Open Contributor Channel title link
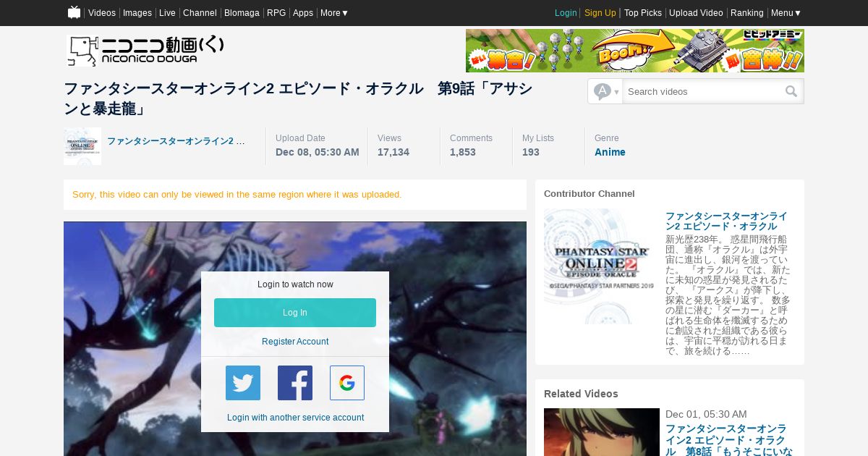The height and width of the screenshot is (456, 868). pos(726,221)
